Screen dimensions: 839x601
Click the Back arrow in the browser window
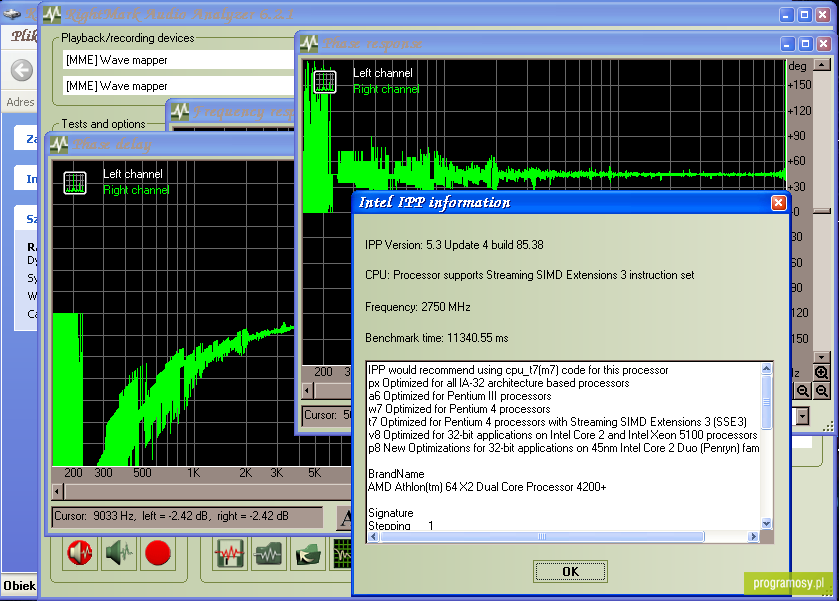tap(22, 70)
